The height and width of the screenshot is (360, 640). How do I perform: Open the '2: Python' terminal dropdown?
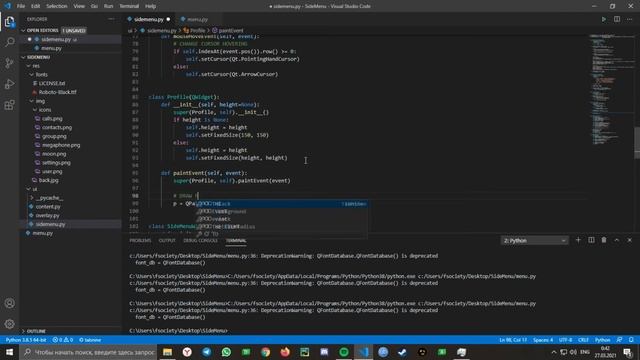click(534, 240)
